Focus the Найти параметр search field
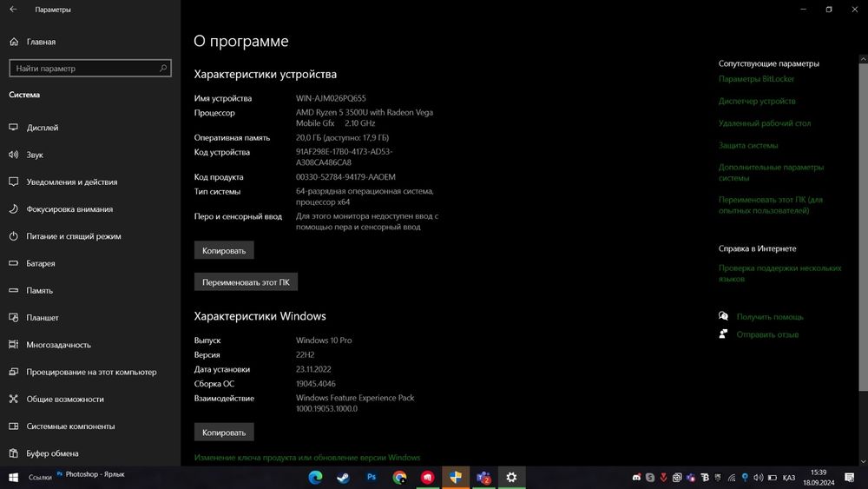 click(90, 68)
